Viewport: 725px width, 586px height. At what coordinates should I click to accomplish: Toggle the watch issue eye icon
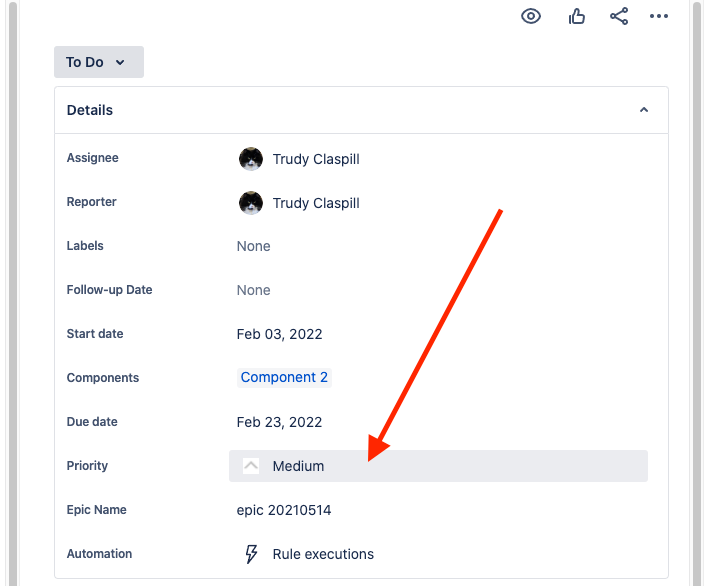[x=531, y=16]
